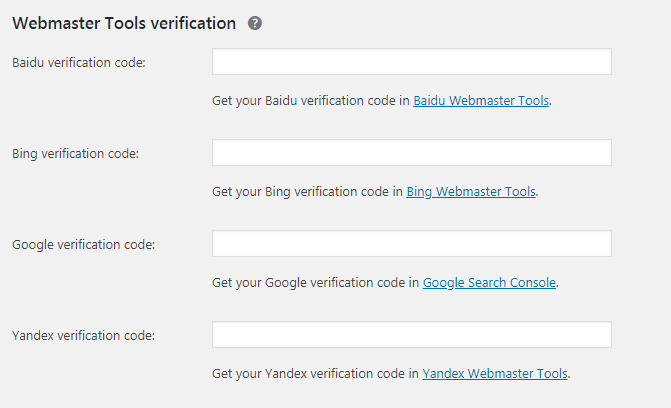
Task: Click the 'Baidu verification code:' label
Action: pos(79,63)
